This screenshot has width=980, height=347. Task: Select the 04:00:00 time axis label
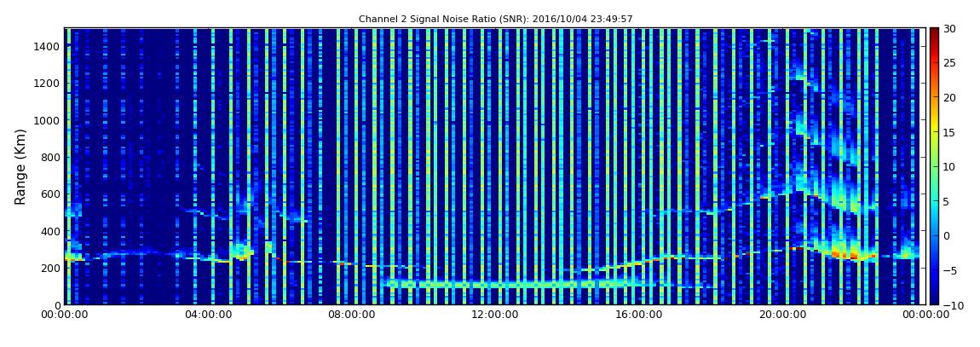tap(208, 315)
